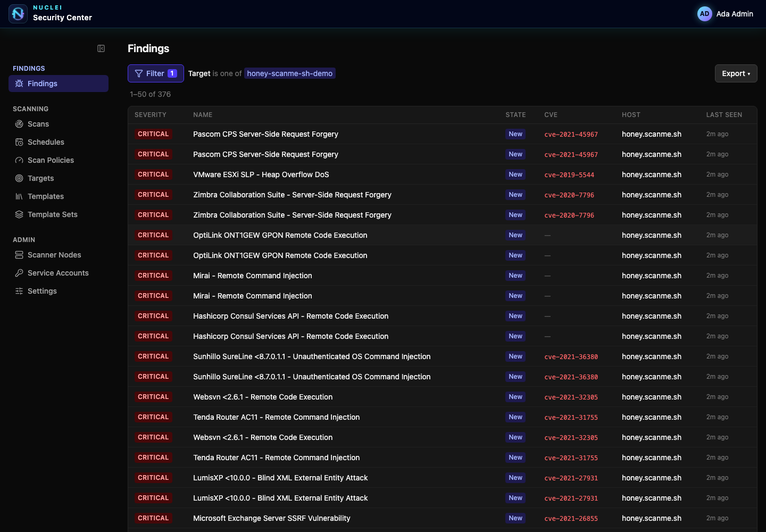
Task: Click the Service Accounts key icon
Action: click(19, 273)
